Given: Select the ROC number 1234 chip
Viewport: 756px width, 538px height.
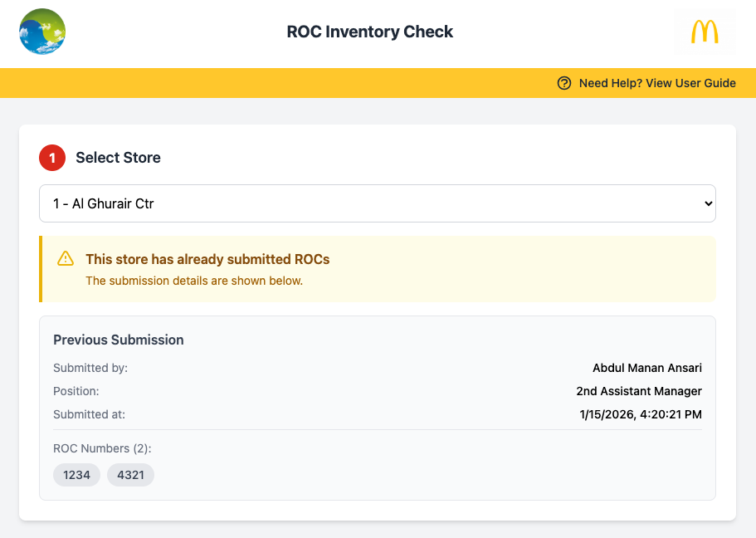Looking at the screenshot, I should 77,475.
